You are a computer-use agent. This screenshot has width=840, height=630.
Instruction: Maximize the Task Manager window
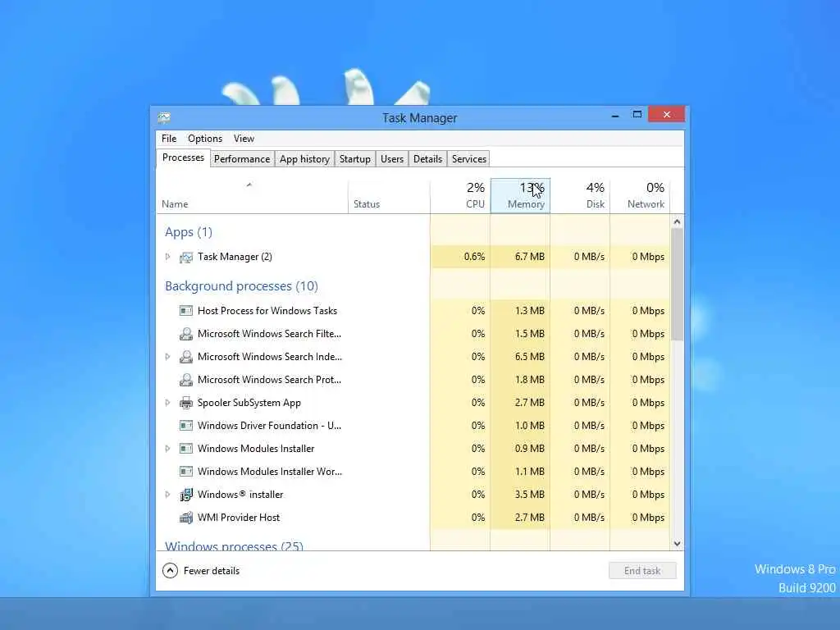click(637, 114)
